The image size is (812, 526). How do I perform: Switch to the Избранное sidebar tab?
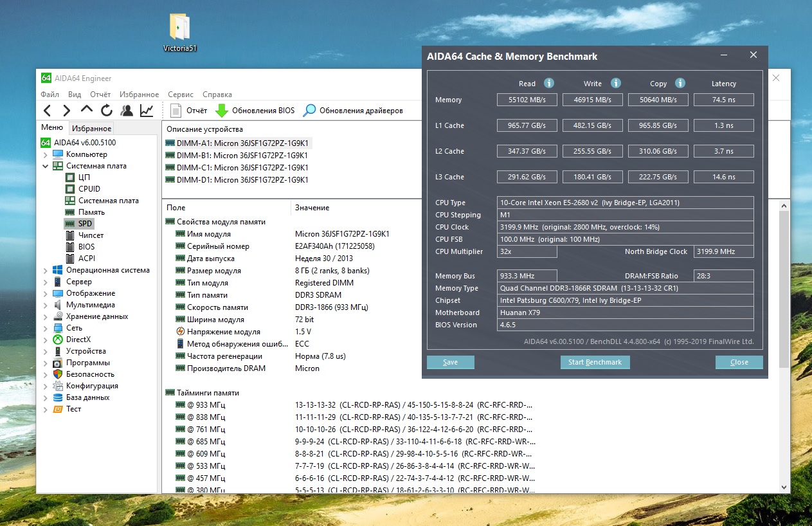coord(92,129)
